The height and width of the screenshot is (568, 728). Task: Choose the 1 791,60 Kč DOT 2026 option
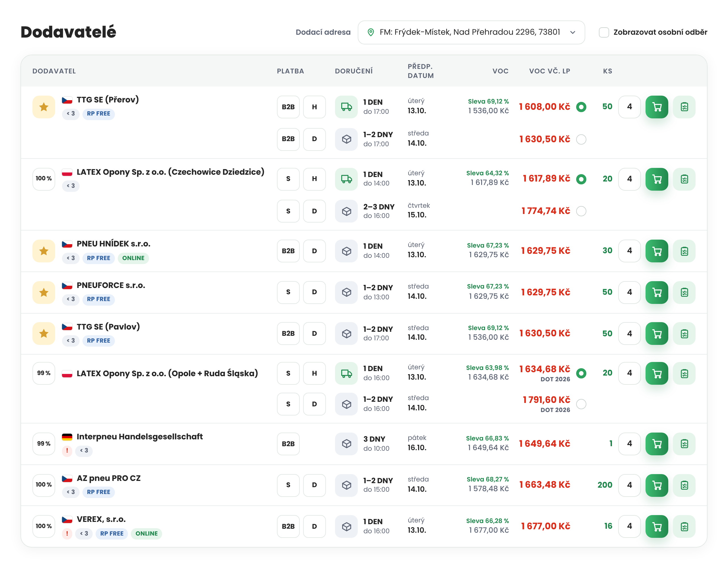[581, 404]
